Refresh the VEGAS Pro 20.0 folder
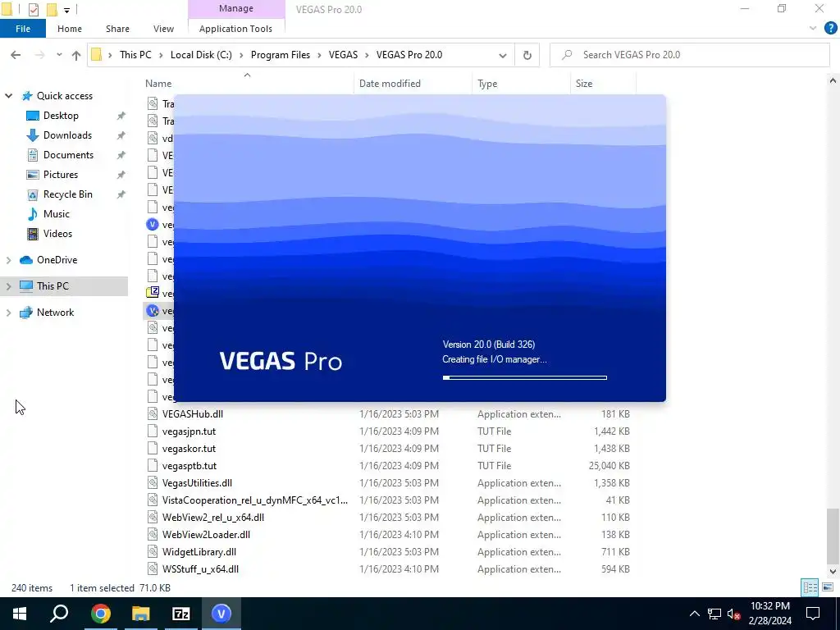The image size is (840, 630). 527,55
